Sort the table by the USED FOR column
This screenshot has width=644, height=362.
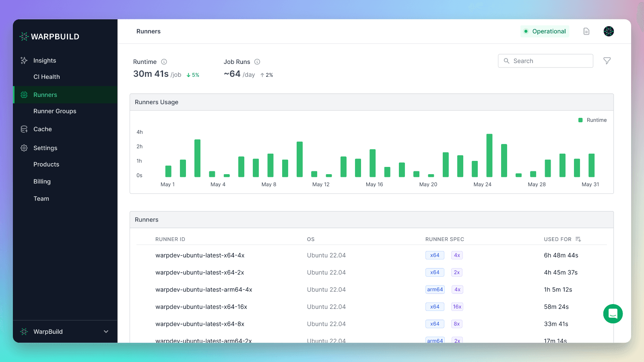(x=579, y=239)
